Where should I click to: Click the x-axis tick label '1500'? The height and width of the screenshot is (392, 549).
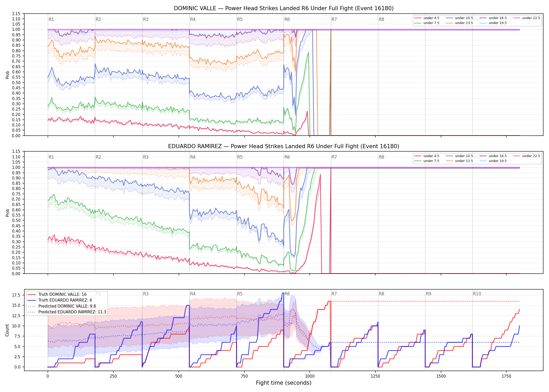pyautogui.click(x=441, y=376)
